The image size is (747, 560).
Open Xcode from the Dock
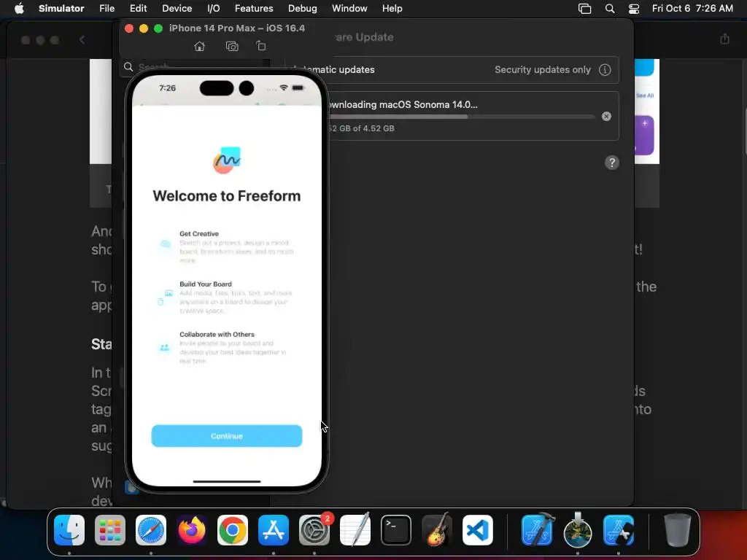(537, 529)
